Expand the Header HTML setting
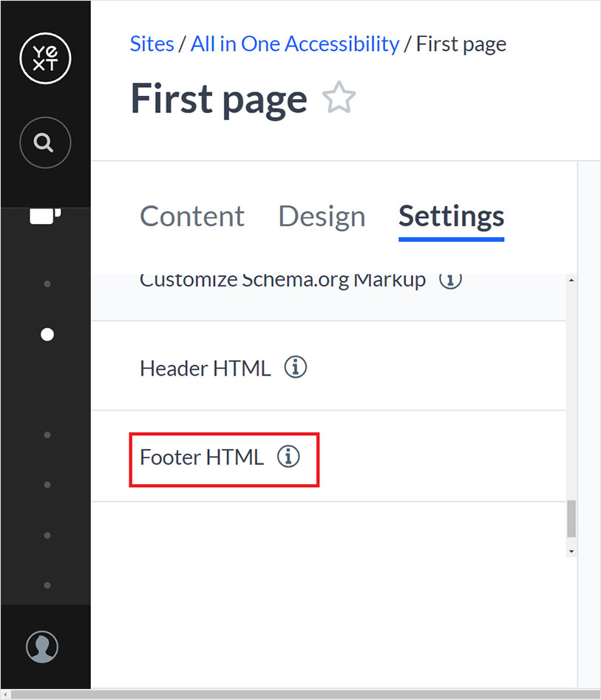Screen dimensions: 601x700 coord(205,368)
